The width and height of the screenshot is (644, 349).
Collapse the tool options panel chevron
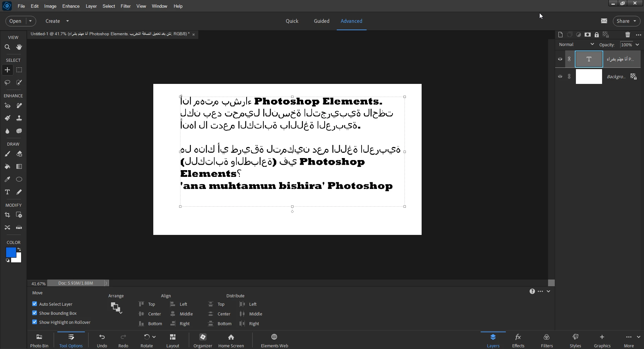coord(548,291)
